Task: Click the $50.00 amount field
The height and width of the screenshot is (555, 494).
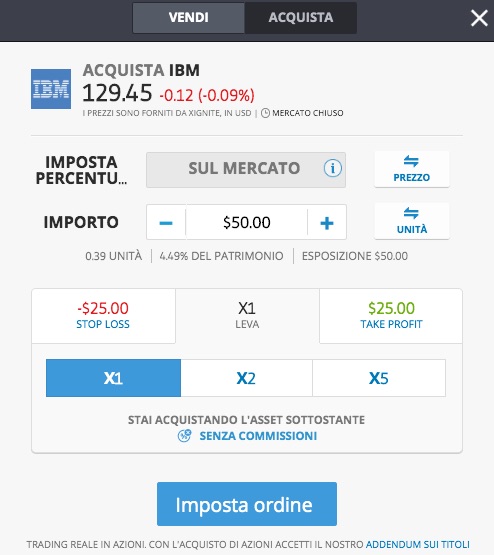Action: tap(247, 223)
